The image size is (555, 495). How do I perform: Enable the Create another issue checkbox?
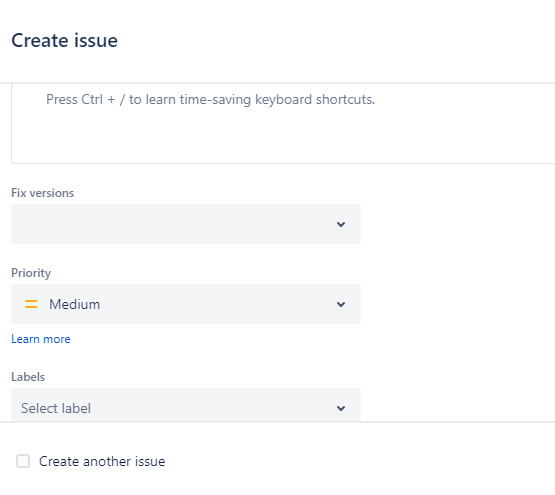[23, 461]
